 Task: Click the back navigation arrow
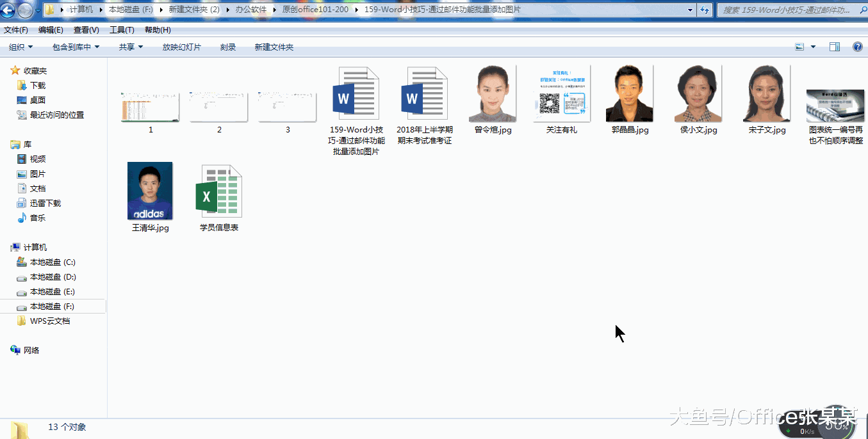click(x=9, y=10)
